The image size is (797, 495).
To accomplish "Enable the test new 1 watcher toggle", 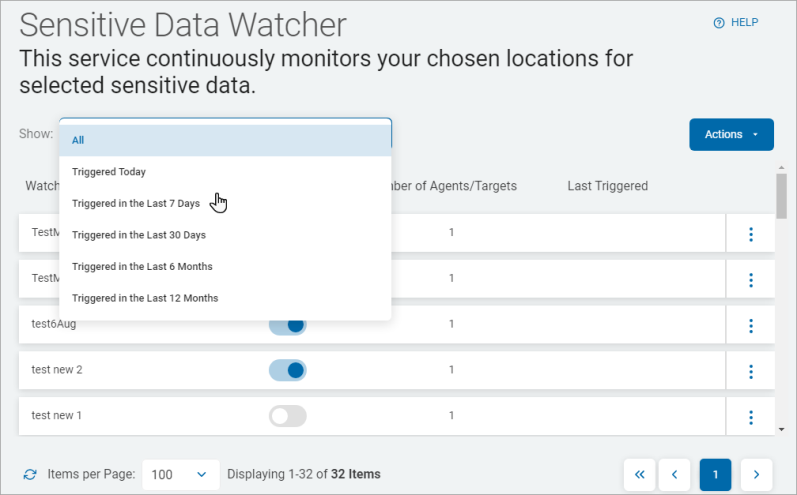I will [288, 416].
